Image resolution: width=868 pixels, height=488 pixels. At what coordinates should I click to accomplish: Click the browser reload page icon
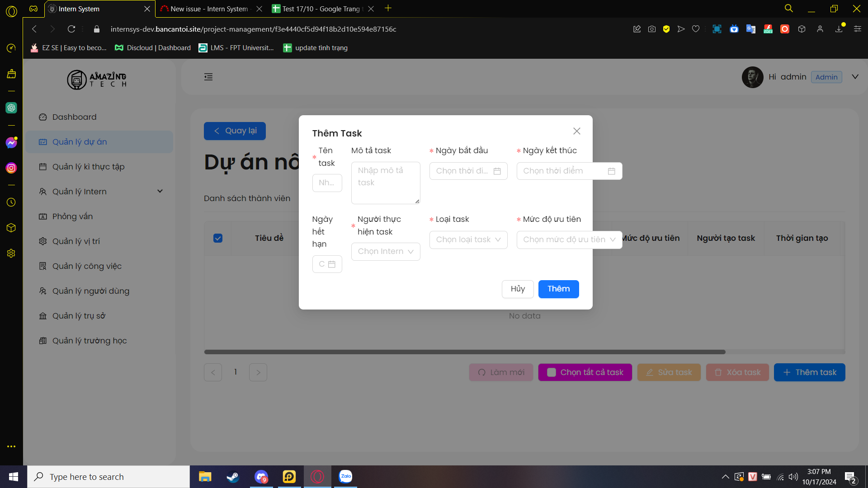coord(71,29)
